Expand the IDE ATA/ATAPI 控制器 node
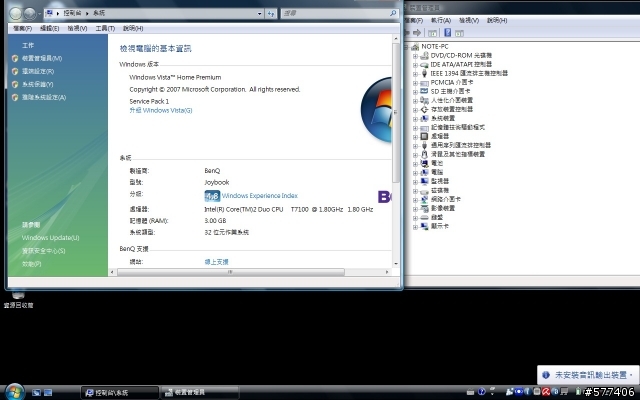Image resolution: width=640 pixels, height=400 pixels. click(x=415, y=65)
